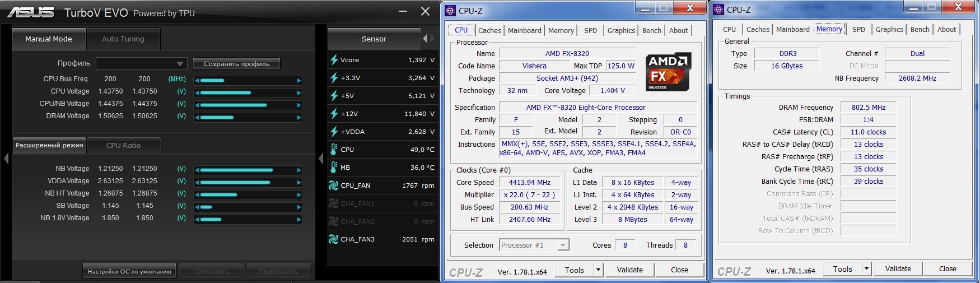Collapse the Sensor panel with its edge arrow

[321, 159]
